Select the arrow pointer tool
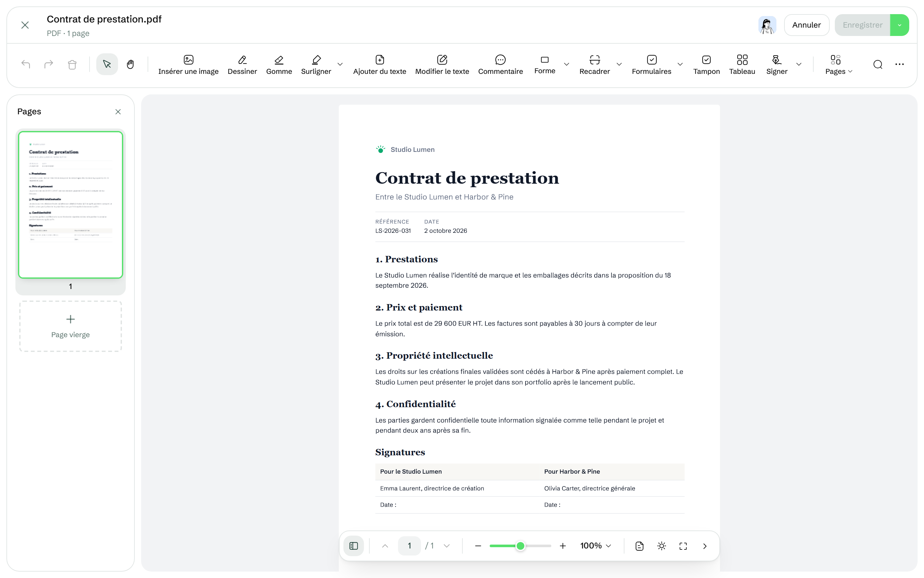 107,64
